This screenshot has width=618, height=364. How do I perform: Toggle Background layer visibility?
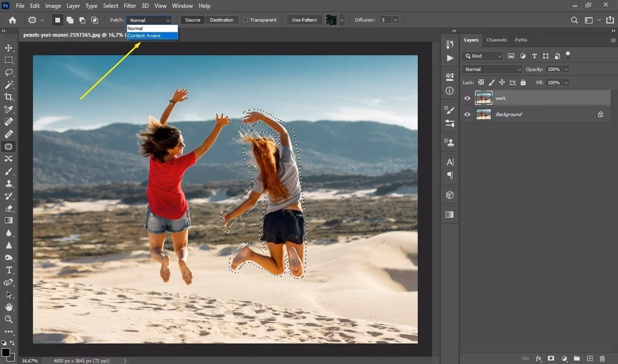(467, 114)
